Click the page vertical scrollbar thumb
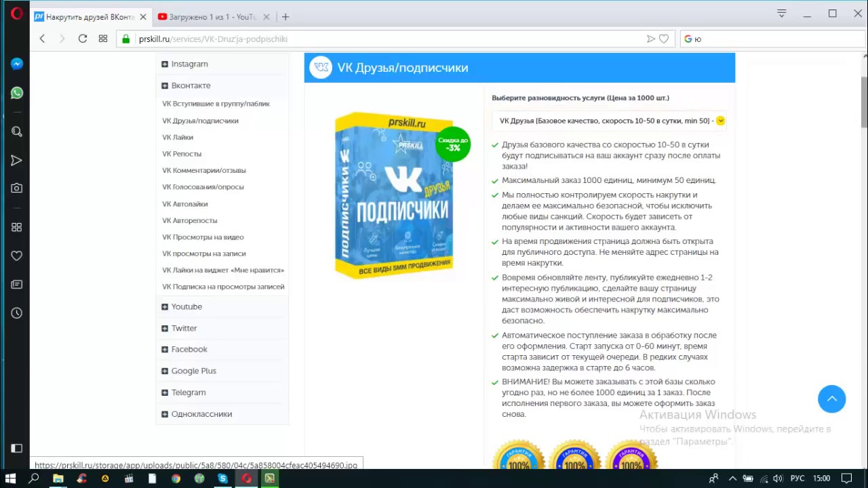The image size is (868, 488). 864,102
